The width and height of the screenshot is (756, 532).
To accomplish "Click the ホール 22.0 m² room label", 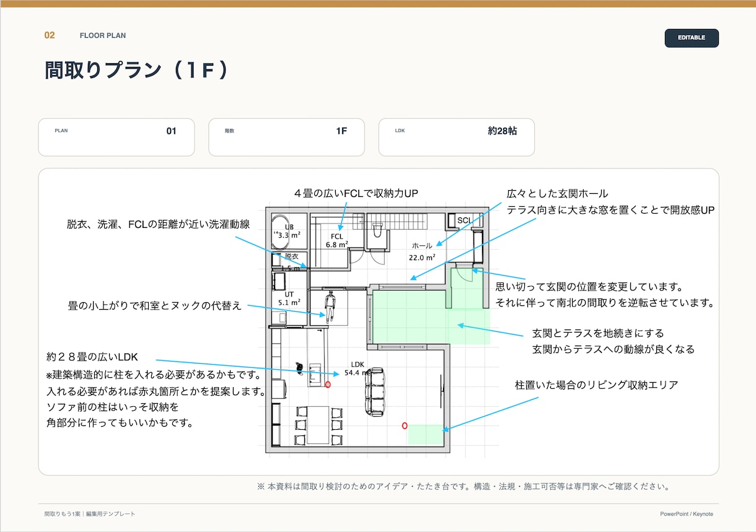I will (x=422, y=251).
